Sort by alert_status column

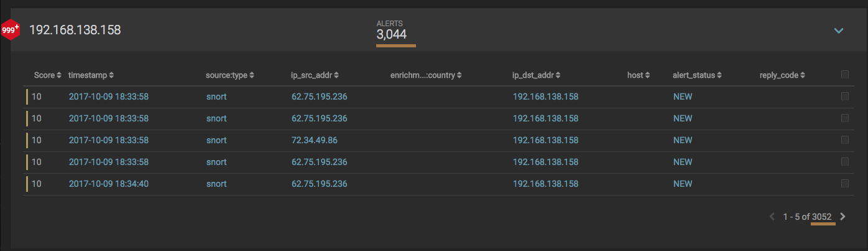(x=697, y=75)
